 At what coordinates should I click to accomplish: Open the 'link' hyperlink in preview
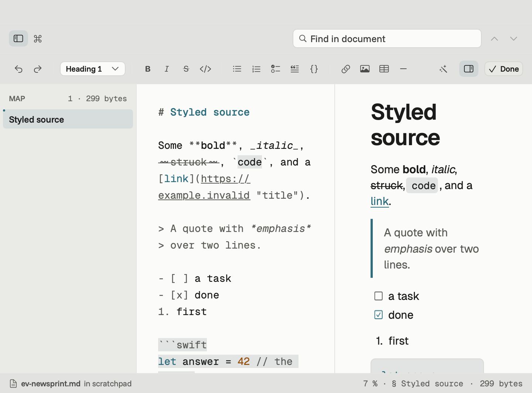379,201
